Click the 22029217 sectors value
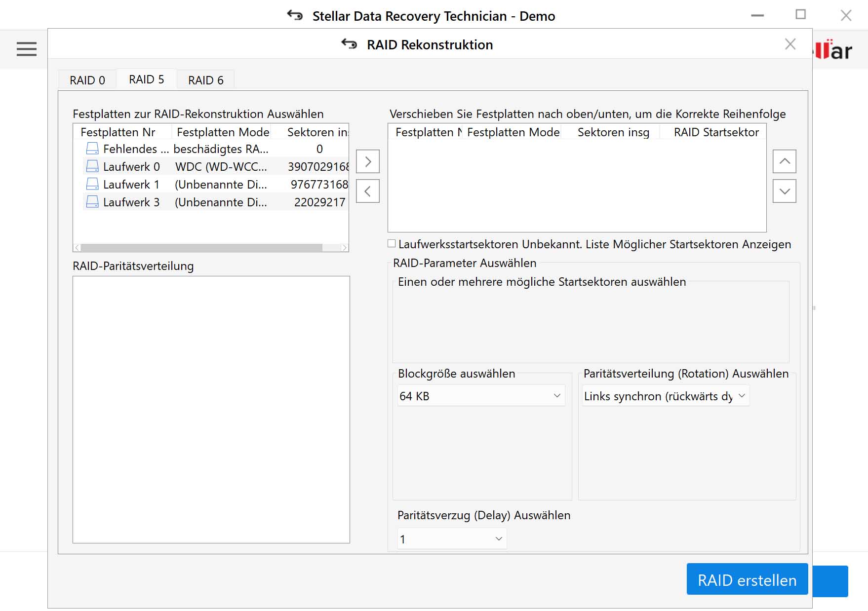This screenshot has height=611, width=868. coord(319,202)
